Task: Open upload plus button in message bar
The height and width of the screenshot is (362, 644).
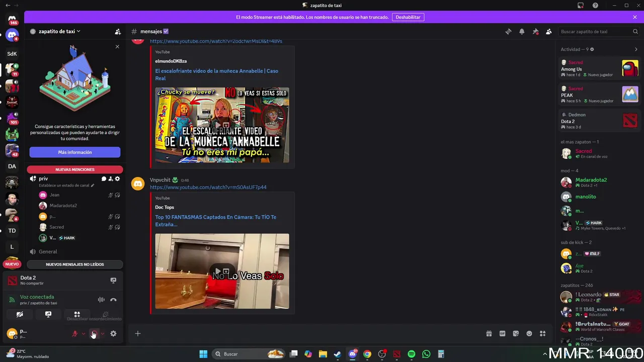Action: coord(137,333)
